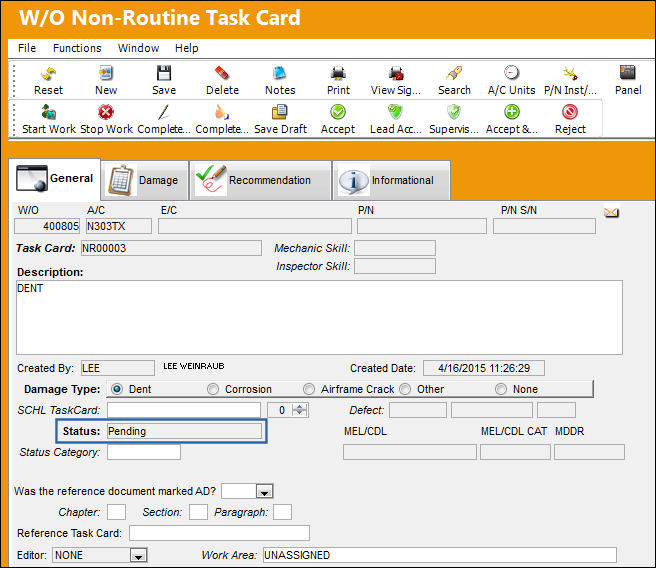Click the Chapter input box
656x568 pixels.
click(x=116, y=512)
